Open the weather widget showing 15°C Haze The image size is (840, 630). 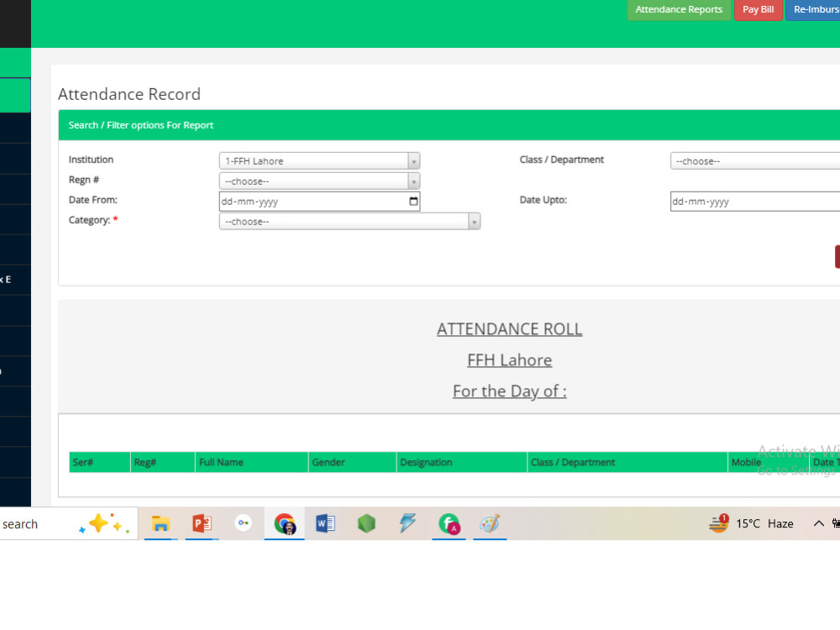[x=751, y=523]
